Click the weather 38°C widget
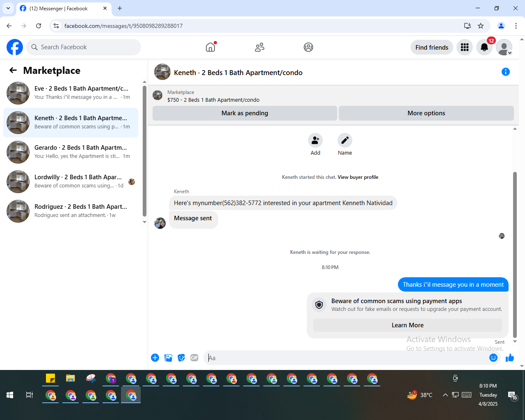The width and height of the screenshot is (525, 420). [420, 395]
